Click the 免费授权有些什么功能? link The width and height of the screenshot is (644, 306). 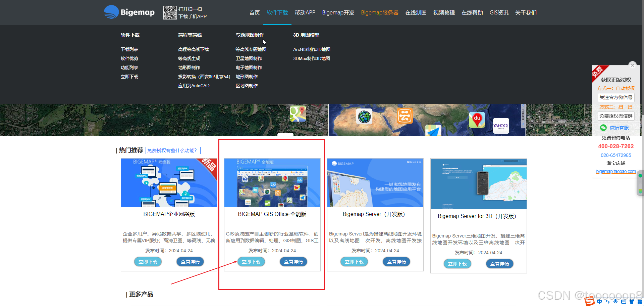pyautogui.click(x=173, y=150)
